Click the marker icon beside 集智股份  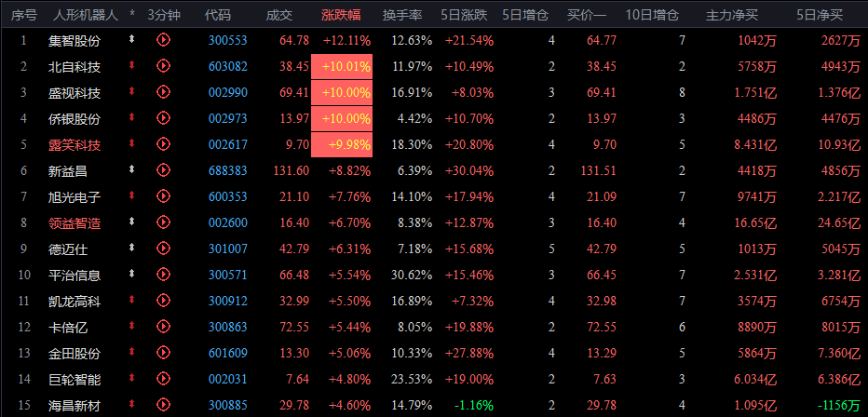click(x=131, y=39)
